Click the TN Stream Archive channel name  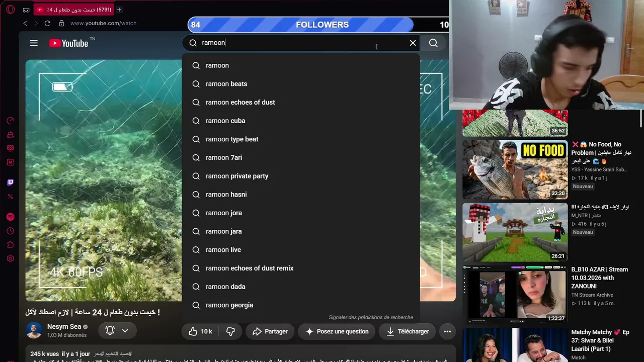(x=592, y=295)
